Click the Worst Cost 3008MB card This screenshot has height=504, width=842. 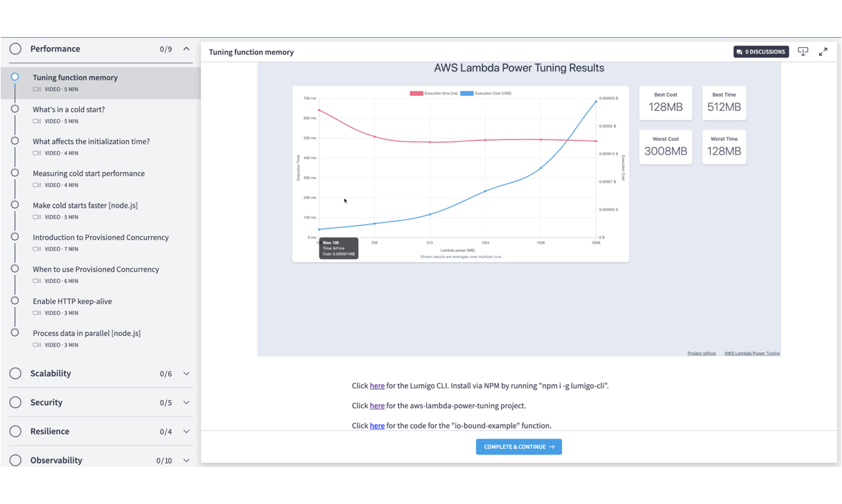point(666,147)
